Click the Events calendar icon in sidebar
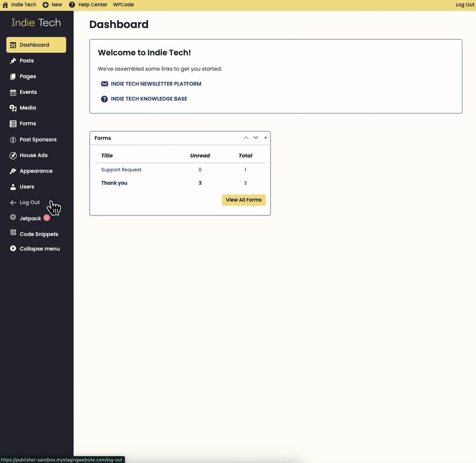This screenshot has width=476, height=463. tap(13, 92)
